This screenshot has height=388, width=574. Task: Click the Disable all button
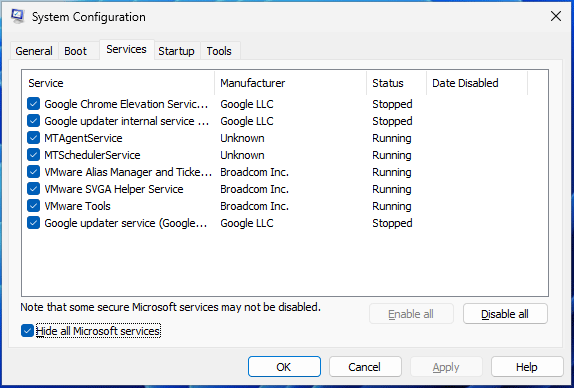(x=505, y=314)
